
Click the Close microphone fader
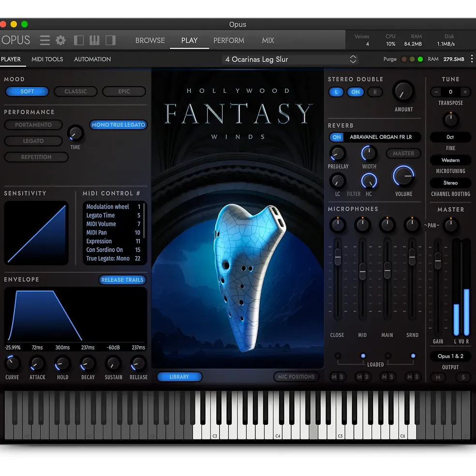click(338, 257)
